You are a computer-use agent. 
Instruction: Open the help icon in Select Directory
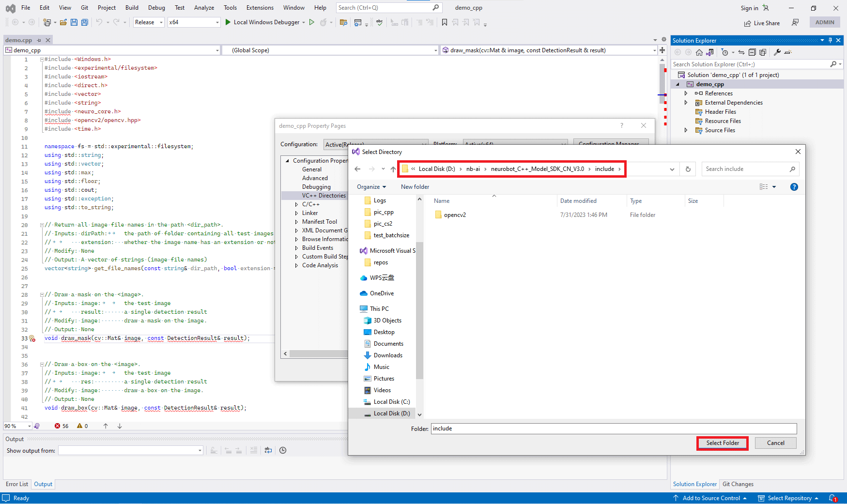pyautogui.click(x=794, y=187)
